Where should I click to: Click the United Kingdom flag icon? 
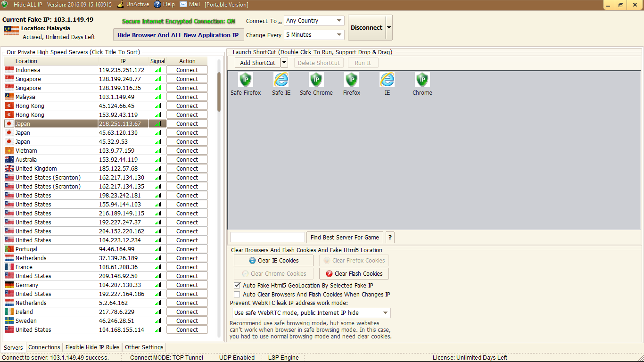[9, 168]
